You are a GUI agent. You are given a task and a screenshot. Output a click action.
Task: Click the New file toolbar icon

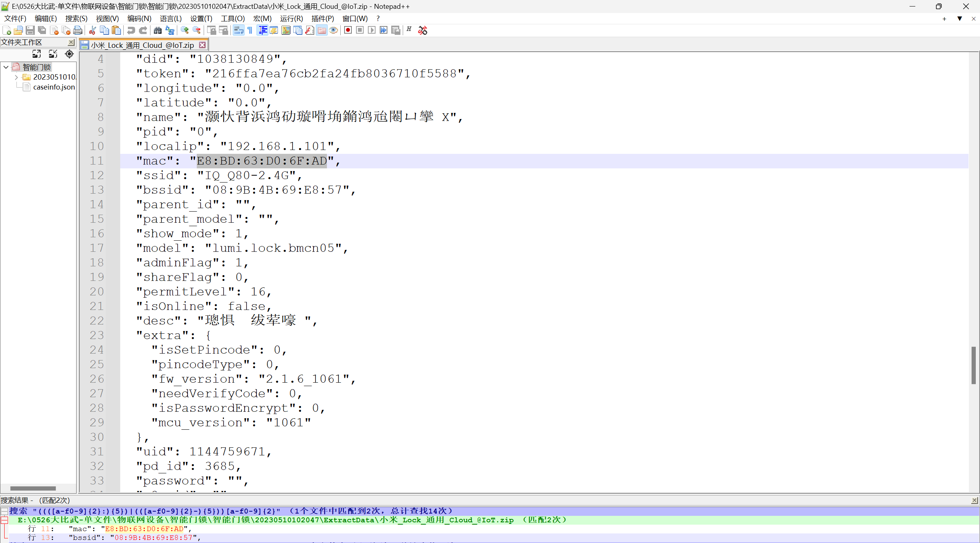[x=7, y=30]
